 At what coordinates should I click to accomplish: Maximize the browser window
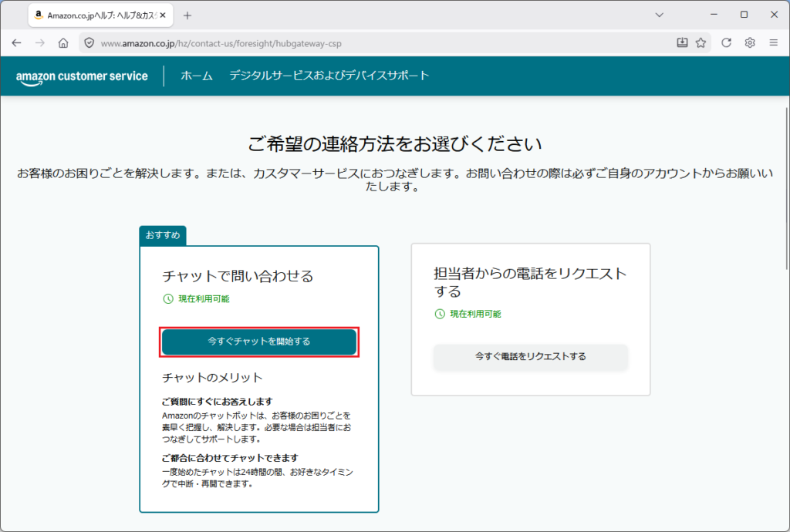(744, 15)
